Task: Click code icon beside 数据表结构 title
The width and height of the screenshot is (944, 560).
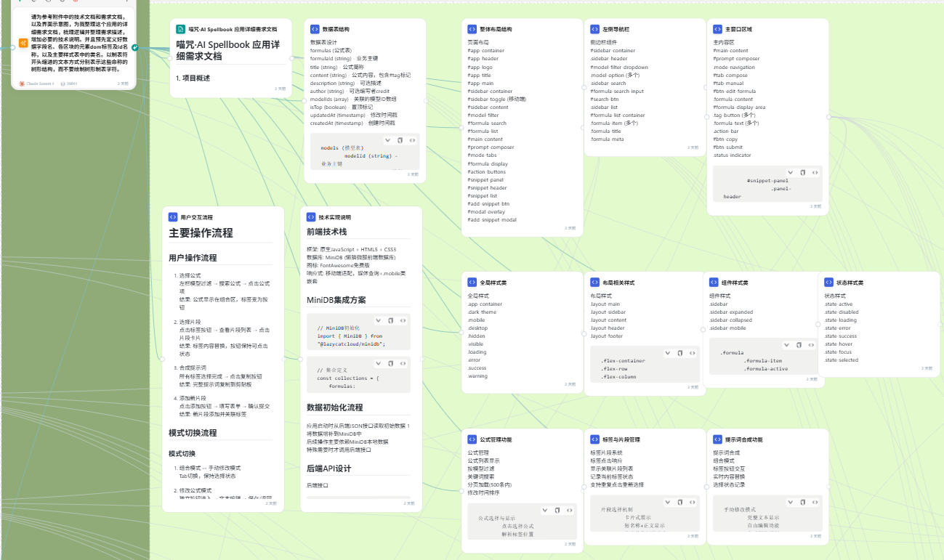Action: click(315, 29)
